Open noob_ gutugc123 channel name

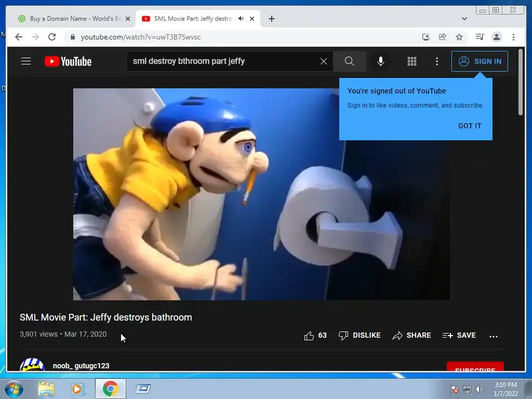(x=81, y=366)
